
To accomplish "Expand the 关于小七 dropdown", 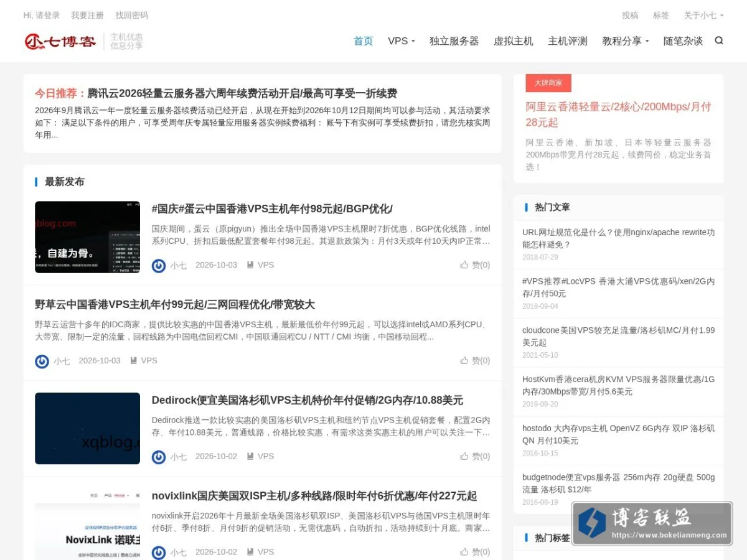I will click(704, 16).
